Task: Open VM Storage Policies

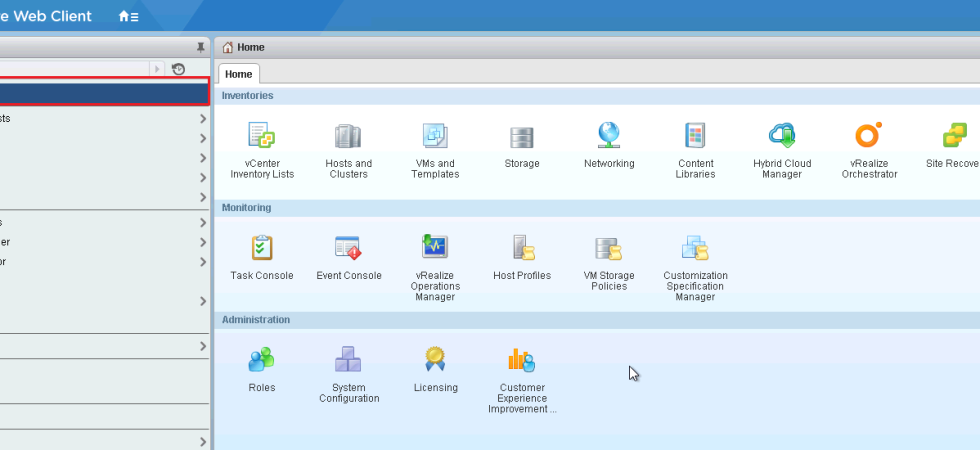Action: pos(609,264)
